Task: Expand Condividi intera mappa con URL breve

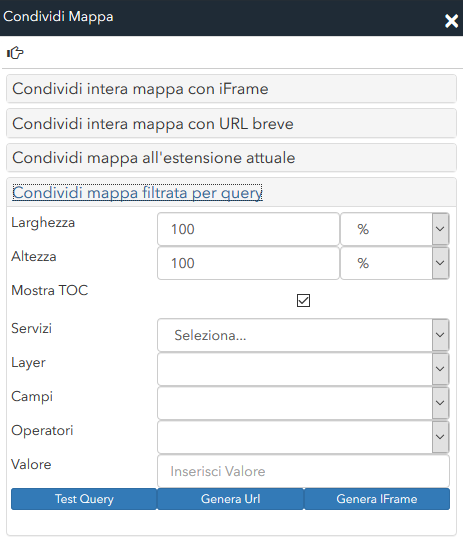Action: [232, 123]
